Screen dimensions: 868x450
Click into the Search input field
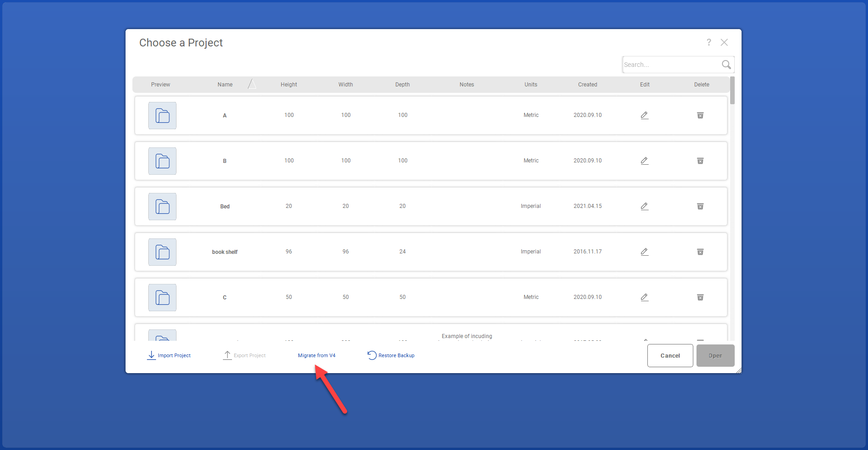tap(670, 65)
